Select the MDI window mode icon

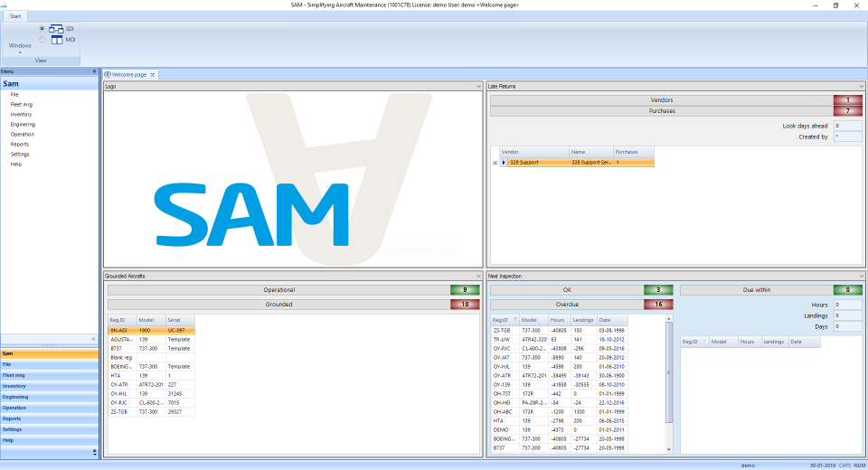(x=56, y=40)
